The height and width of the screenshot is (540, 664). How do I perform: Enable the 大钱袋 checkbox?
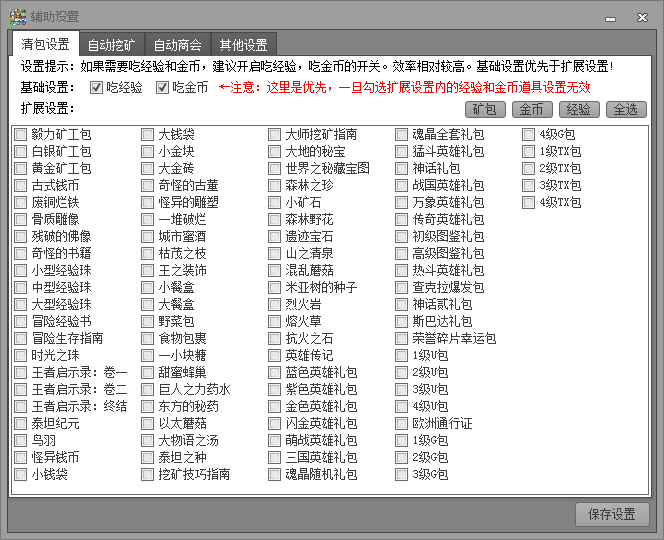click(148, 134)
